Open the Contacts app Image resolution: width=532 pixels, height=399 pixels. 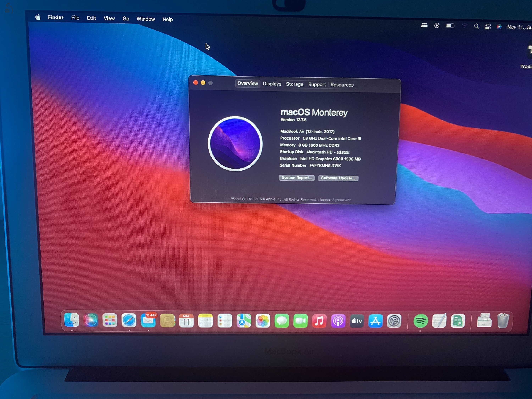pyautogui.click(x=167, y=321)
